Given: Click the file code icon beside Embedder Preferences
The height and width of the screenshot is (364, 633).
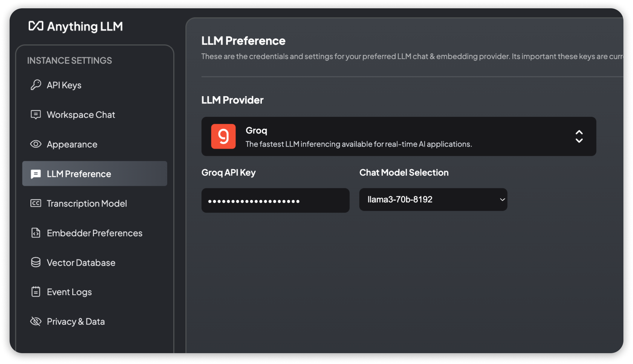Looking at the screenshot, I should pyautogui.click(x=36, y=233).
